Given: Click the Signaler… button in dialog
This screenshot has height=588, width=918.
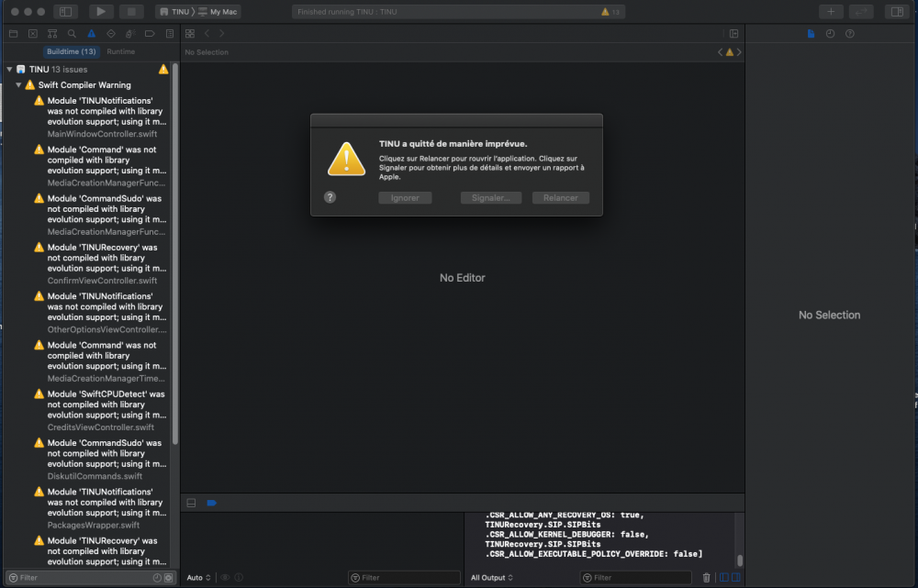Looking at the screenshot, I should click(491, 198).
